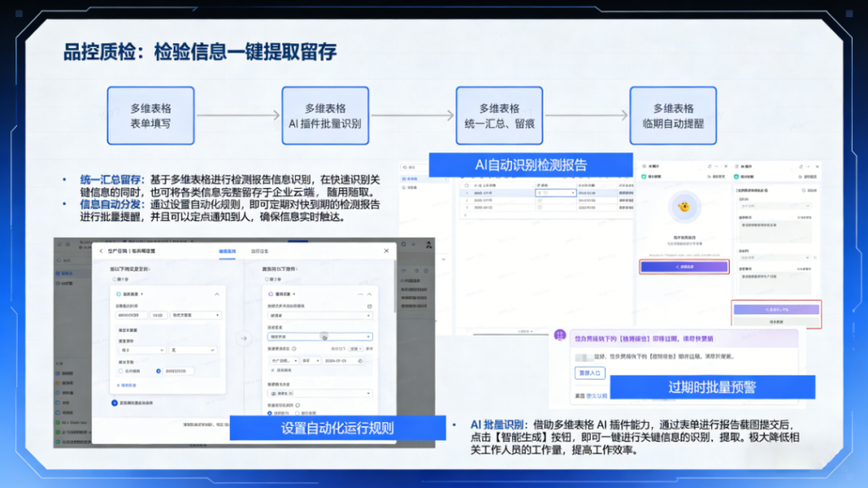Close the automation rule settings dialog

click(387, 252)
